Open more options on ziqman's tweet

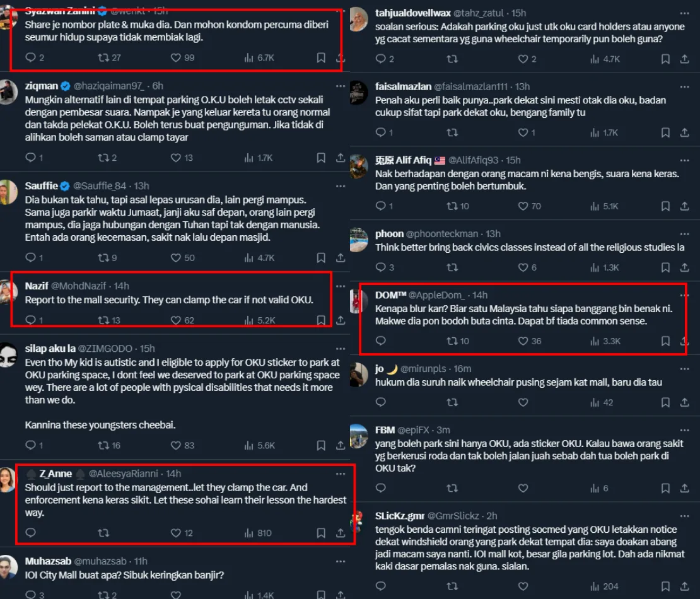tap(340, 86)
